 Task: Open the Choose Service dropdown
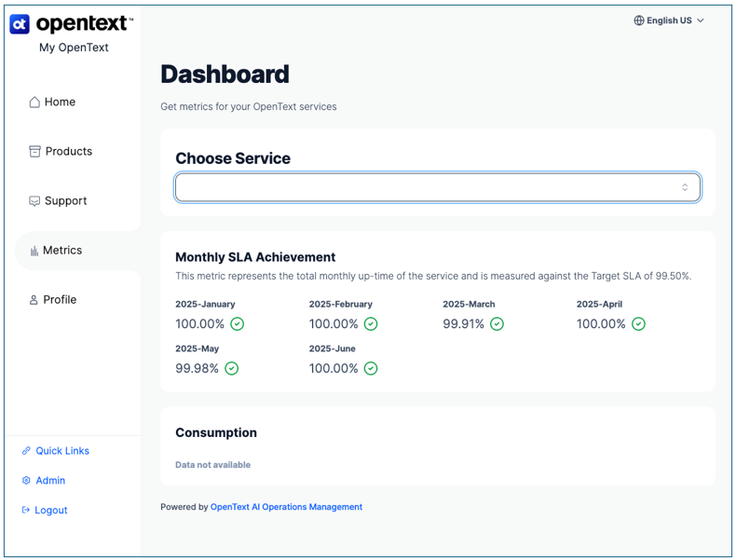(437, 187)
